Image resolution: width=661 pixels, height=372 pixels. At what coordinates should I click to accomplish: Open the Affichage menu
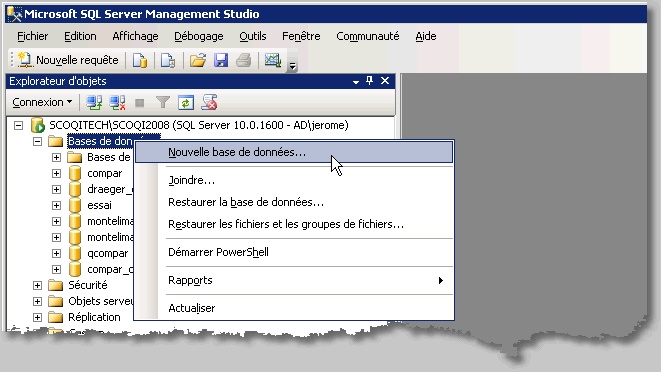135,36
